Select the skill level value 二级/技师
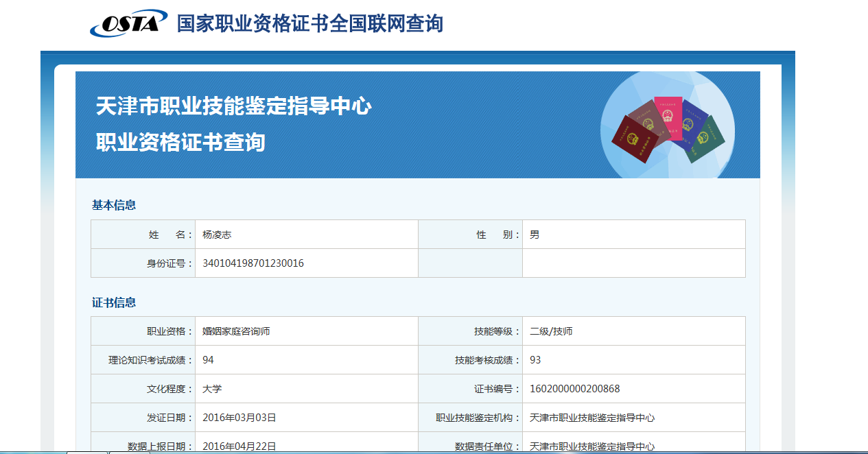 click(551, 331)
